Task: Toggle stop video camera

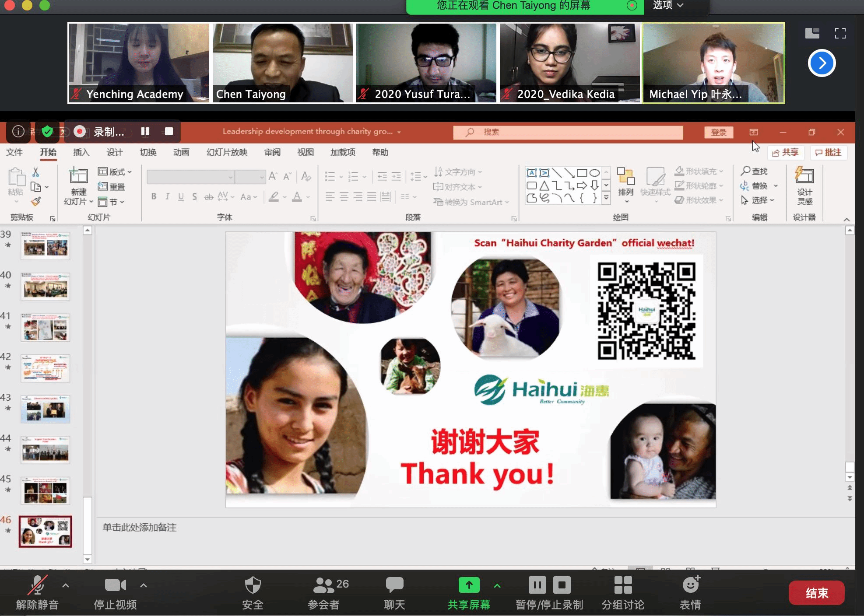Action: point(115,585)
